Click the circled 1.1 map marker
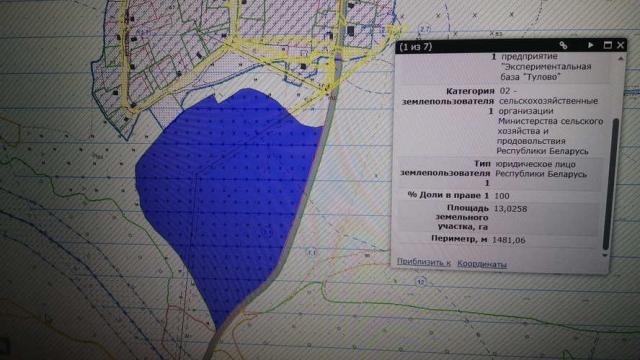Image resolution: width=640 pixels, height=360 pixels. [312, 253]
